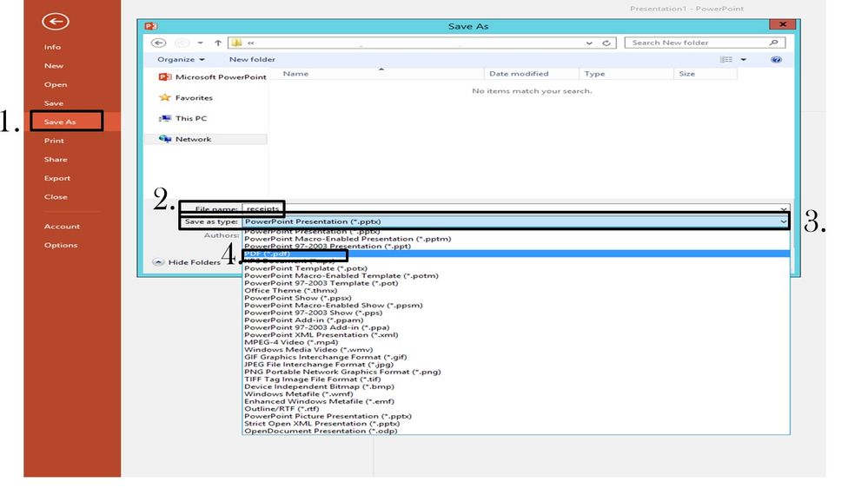
Task: Select Save in the backstage sidebar
Action: click(54, 103)
